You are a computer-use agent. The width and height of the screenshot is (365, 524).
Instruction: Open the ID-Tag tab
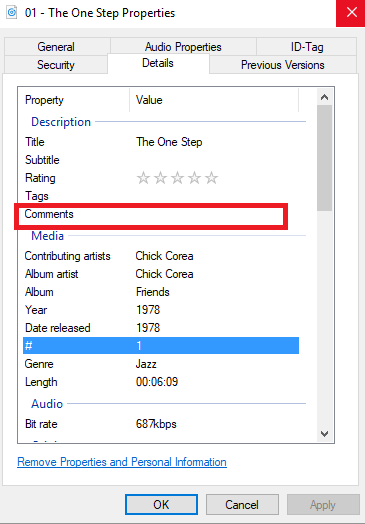[x=307, y=47]
